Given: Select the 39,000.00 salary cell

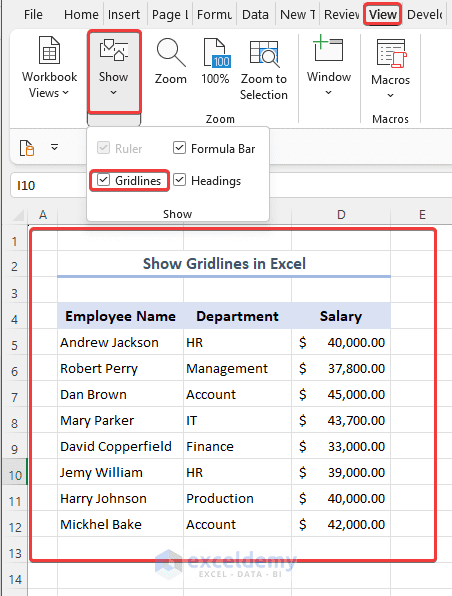Looking at the screenshot, I should coord(341,472).
